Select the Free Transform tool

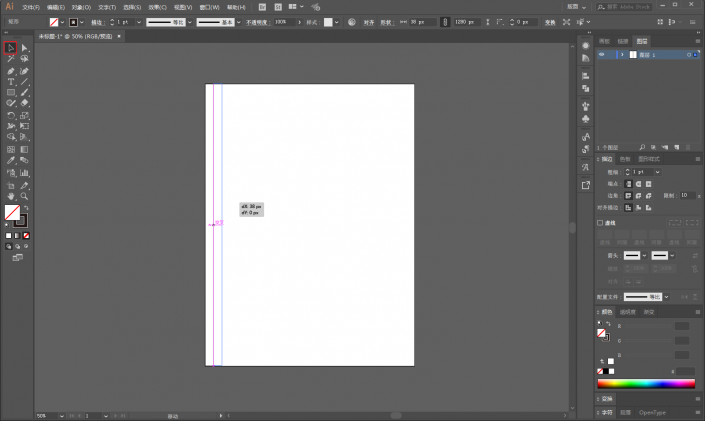tap(24, 126)
